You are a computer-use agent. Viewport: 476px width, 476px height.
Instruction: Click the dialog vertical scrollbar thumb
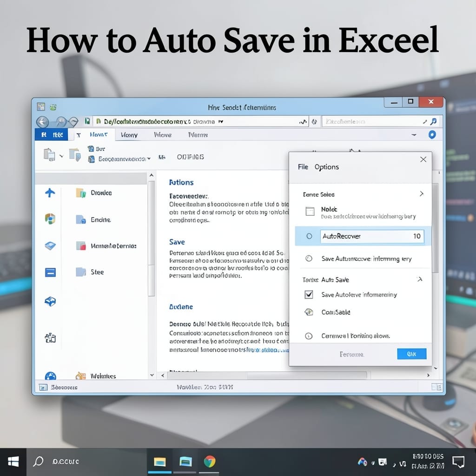(435, 228)
